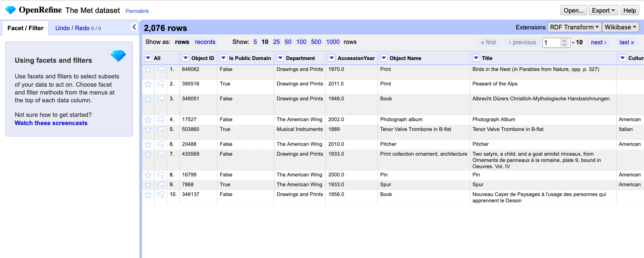Flag row 9 Spur
Screen dimensions: 644x258
(161, 185)
